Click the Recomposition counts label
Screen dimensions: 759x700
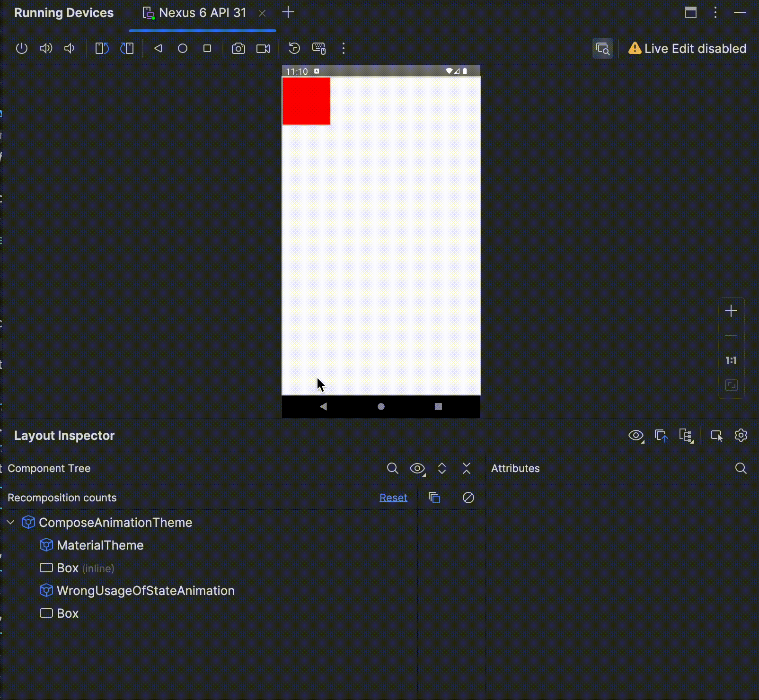(62, 498)
